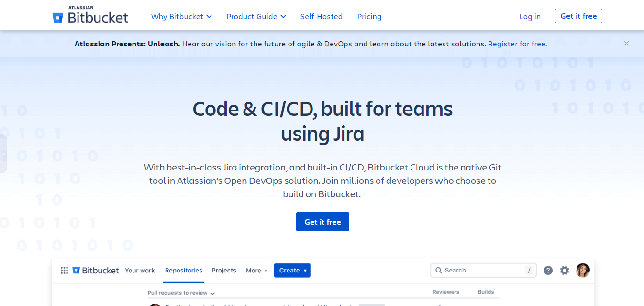This screenshot has height=306, width=644.
Task: Click the Atlassian Bitbucket logo
Action: pyautogui.click(x=90, y=16)
